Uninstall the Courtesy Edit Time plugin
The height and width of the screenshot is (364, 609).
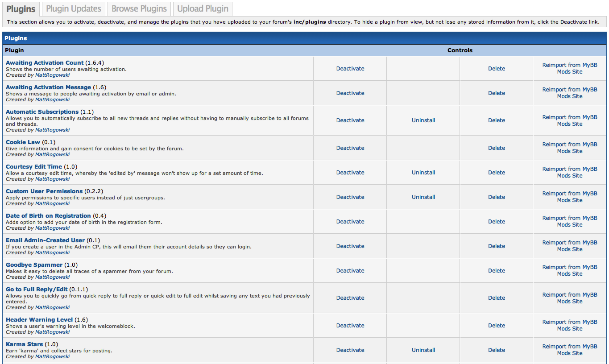tap(423, 173)
